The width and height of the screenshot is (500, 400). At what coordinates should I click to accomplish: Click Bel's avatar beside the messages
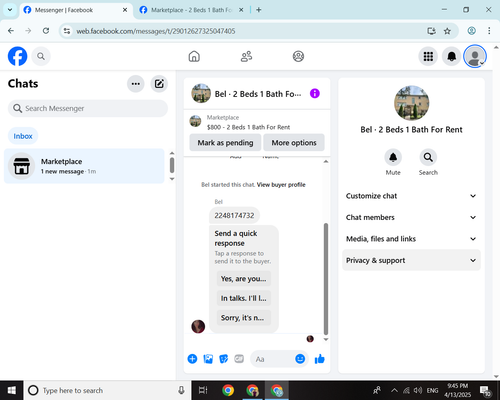coord(198,326)
